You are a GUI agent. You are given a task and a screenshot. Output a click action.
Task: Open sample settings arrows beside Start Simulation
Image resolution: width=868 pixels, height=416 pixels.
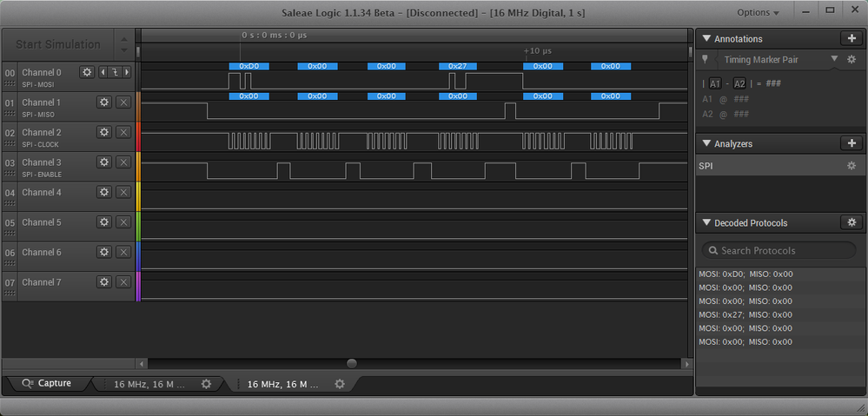pyautogui.click(x=124, y=44)
